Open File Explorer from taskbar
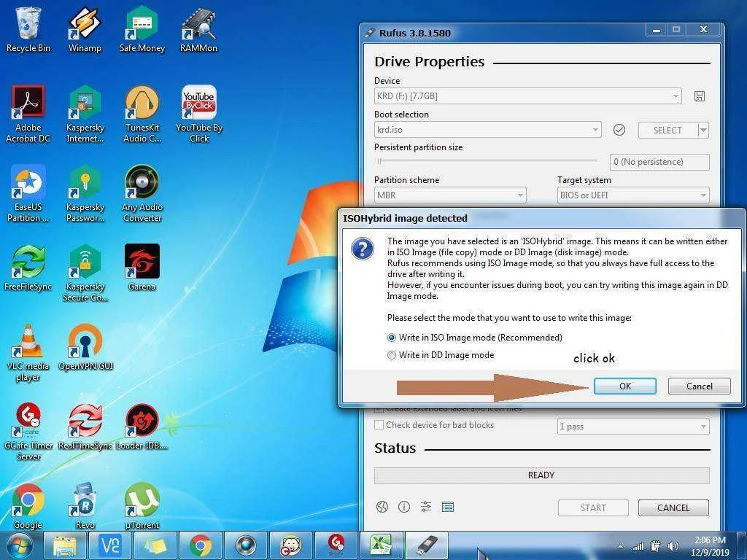The width and height of the screenshot is (747, 560). [65, 545]
